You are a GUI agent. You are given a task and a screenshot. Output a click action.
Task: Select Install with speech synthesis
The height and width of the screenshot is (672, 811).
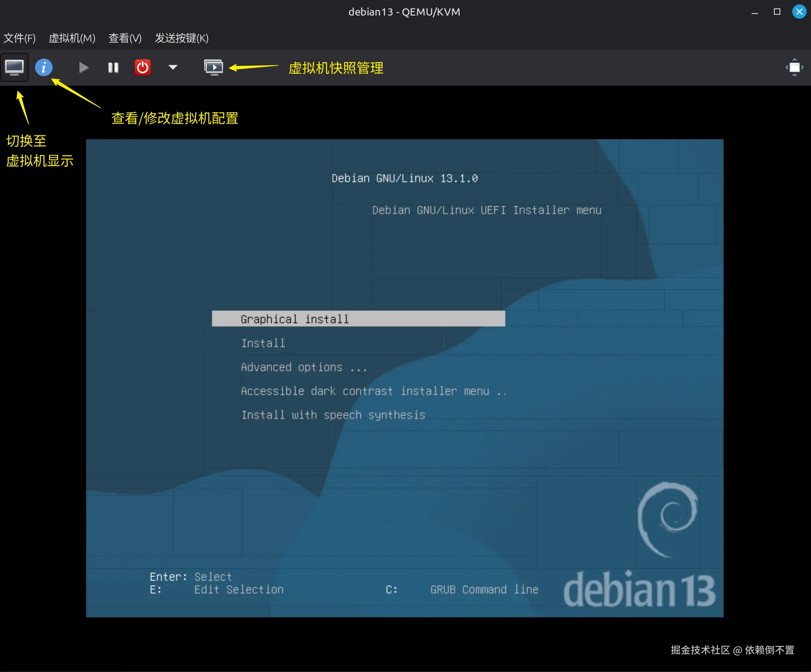333,415
